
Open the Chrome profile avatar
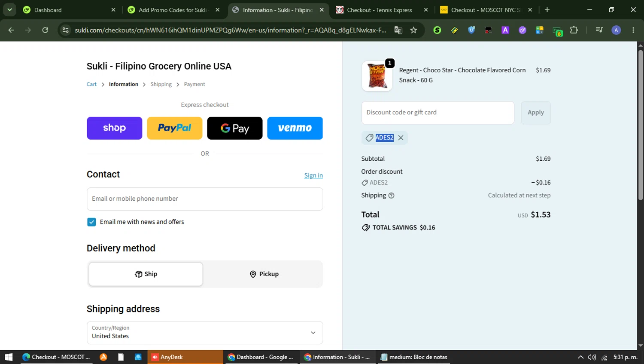pyautogui.click(x=616, y=30)
